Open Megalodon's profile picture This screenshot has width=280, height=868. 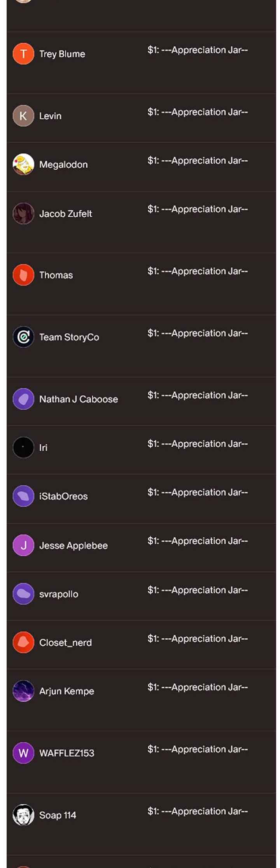[x=23, y=164]
